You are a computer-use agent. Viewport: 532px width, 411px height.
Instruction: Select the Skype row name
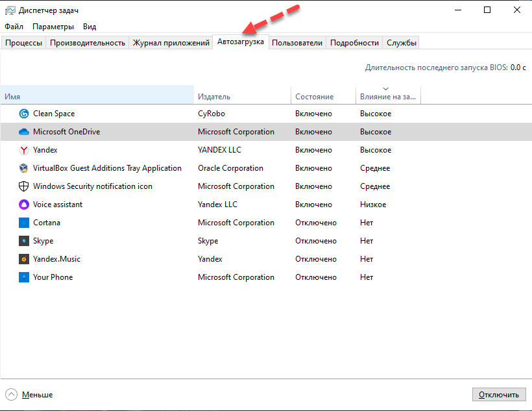point(43,241)
